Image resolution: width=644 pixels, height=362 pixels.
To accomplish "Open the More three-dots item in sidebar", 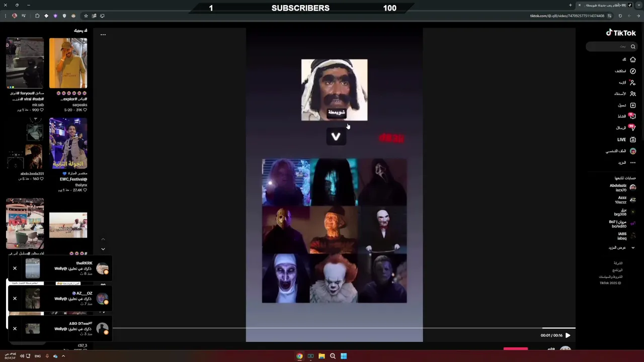I will click(x=633, y=162).
